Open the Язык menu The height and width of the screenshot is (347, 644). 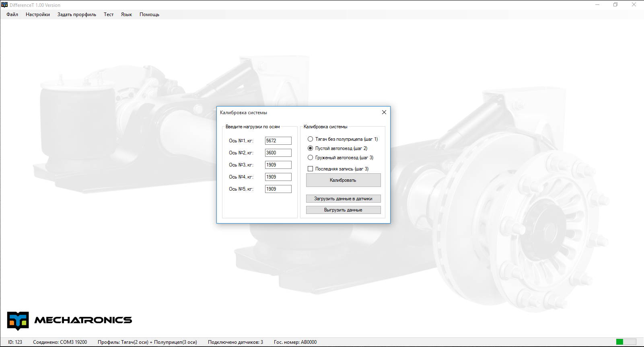126,14
